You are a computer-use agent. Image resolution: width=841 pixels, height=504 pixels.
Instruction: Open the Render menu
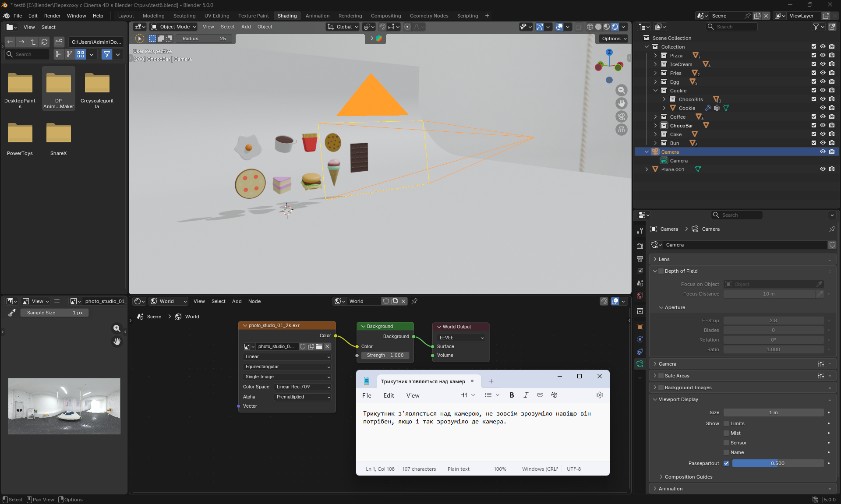point(52,16)
